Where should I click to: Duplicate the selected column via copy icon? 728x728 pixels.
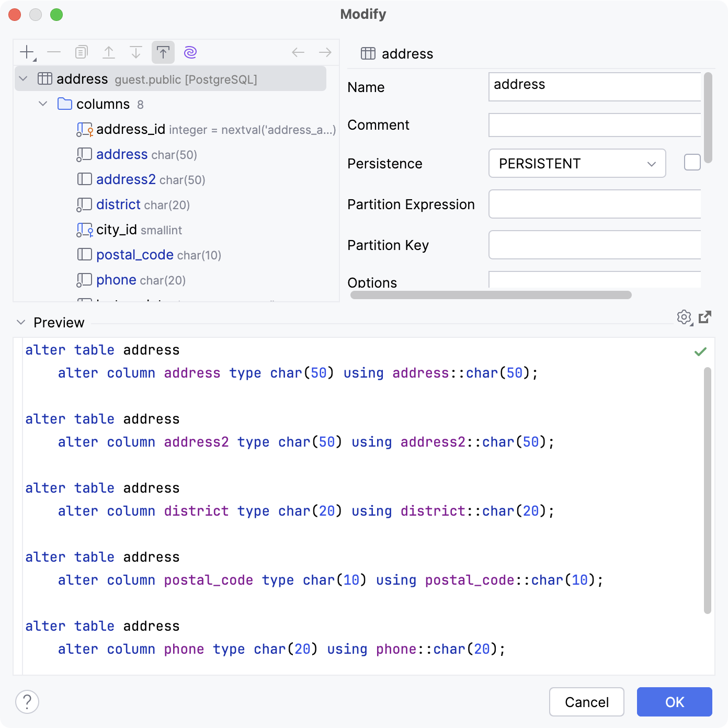(x=81, y=52)
